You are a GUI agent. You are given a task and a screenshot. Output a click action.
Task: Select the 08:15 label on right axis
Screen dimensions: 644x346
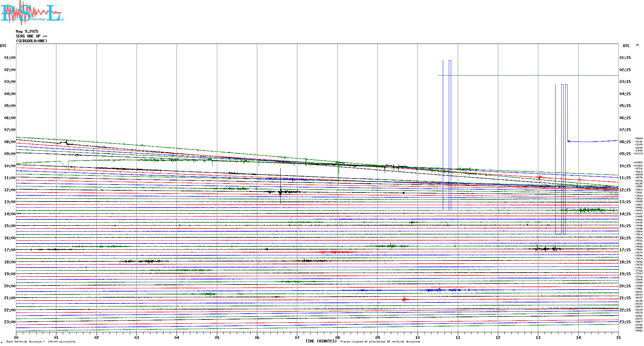pos(625,142)
